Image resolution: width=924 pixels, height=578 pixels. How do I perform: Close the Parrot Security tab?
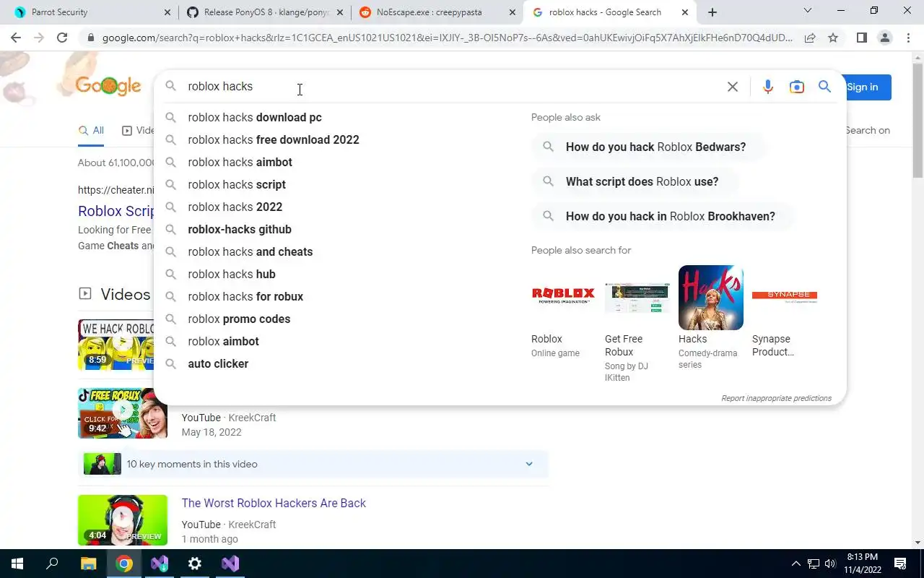click(167, 12)
